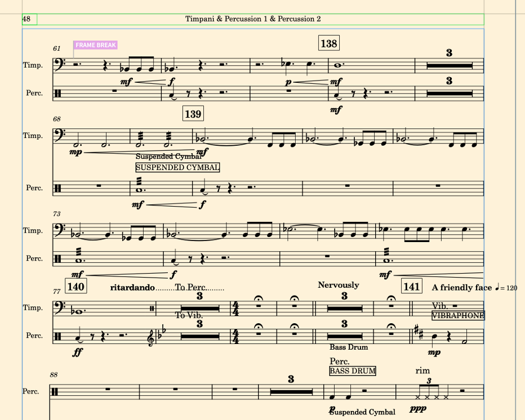Click the treble clef in Perc. staff
Screen dimensions: 525x420
coord(150,336)
